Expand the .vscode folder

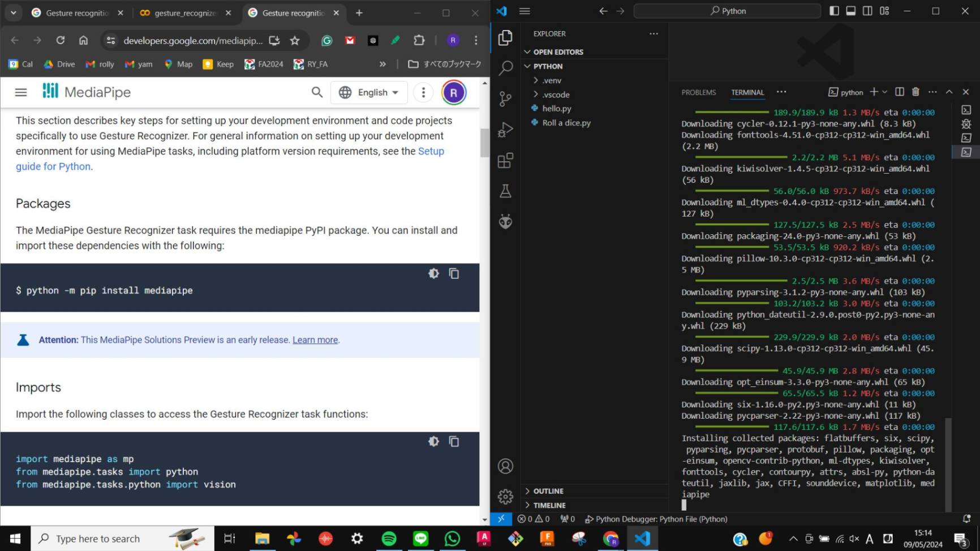coord(594,94)
